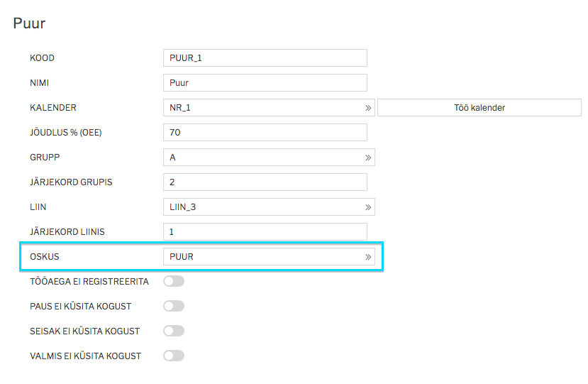The image size is (588, 384).
Task: Click the LIIN field showing LIIN_3
Action: [x=262, y=207]
